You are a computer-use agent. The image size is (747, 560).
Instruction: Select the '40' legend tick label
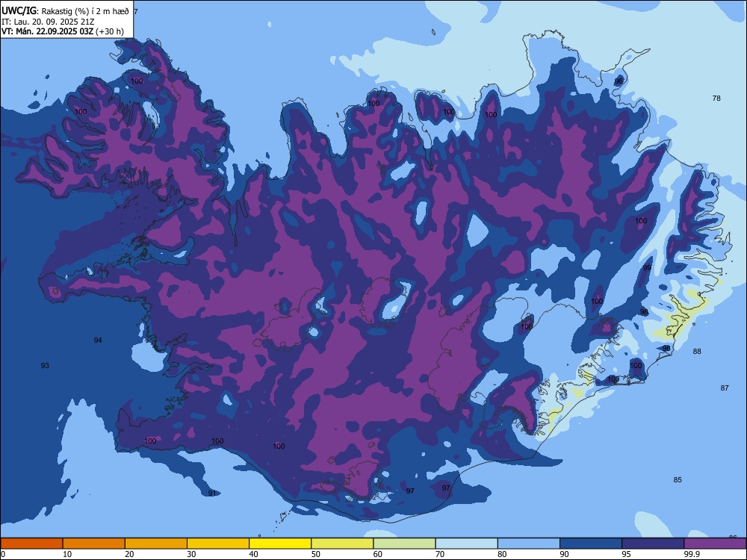click(253, 554)
